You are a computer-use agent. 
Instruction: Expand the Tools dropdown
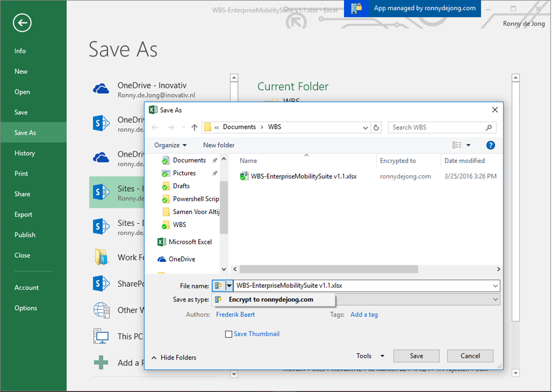tap(370, 356)
